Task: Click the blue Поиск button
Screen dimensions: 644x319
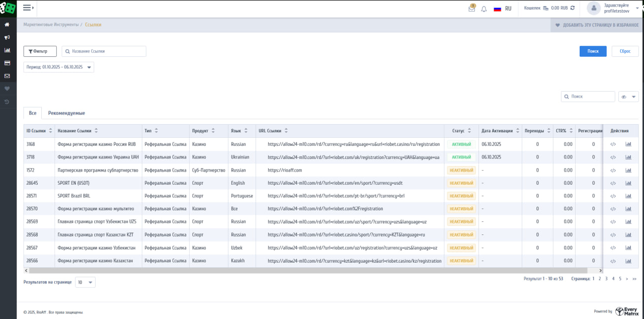Action: [x=593, y=51]
